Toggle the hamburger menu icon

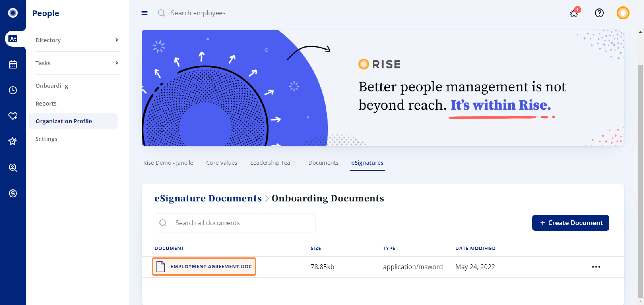click(144, 13)
